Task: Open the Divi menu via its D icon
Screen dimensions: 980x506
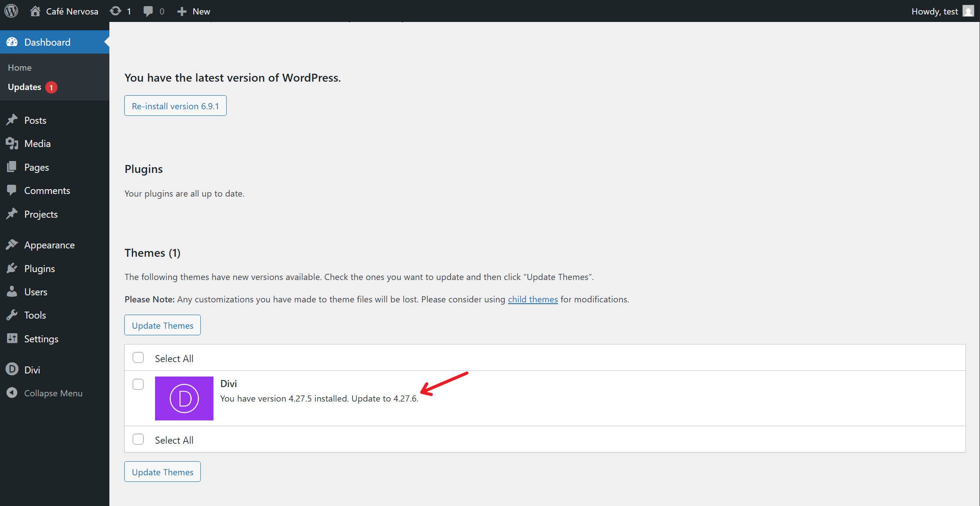Action: coord(11,369)
